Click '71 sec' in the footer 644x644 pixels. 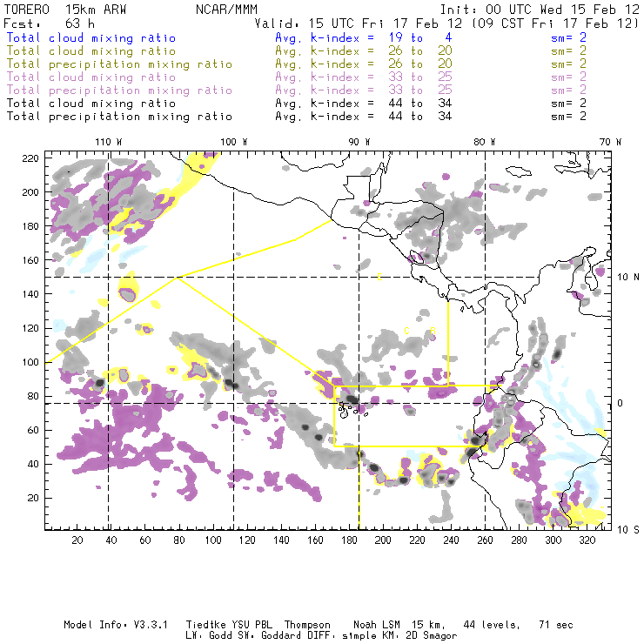point(556,625)
